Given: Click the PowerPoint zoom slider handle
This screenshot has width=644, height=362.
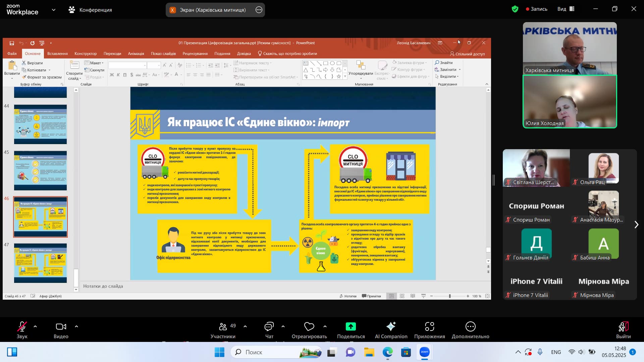Looking at the screenshot, I should 450,296.
